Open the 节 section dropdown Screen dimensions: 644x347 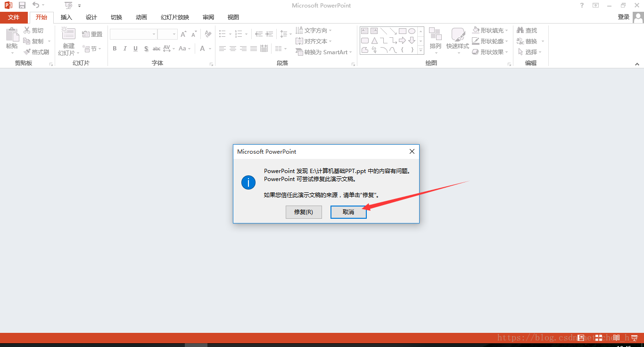92,49
